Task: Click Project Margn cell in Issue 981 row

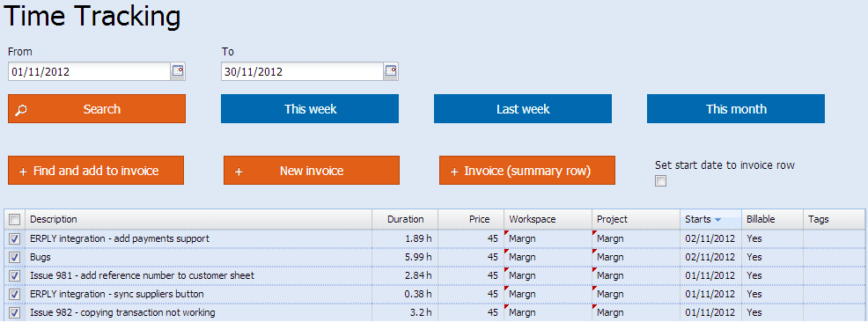Action: [x=636, y=275]
